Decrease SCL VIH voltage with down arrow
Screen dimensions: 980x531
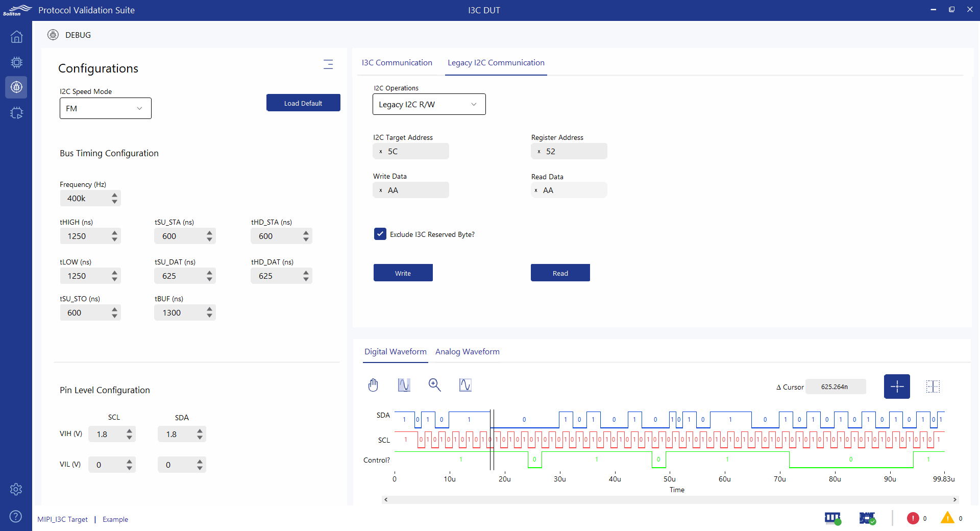pos(130,438)
